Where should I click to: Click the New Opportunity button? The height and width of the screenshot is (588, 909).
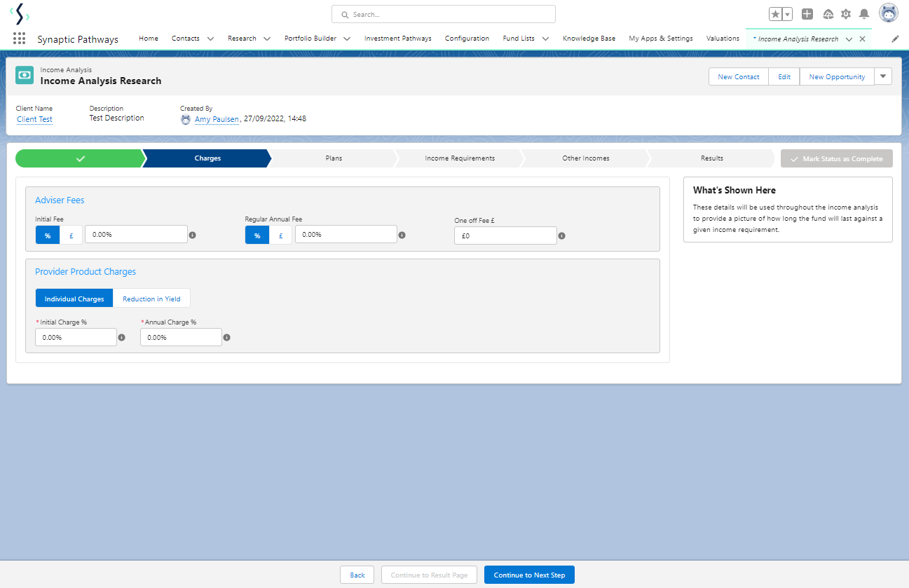pos(837,76)
